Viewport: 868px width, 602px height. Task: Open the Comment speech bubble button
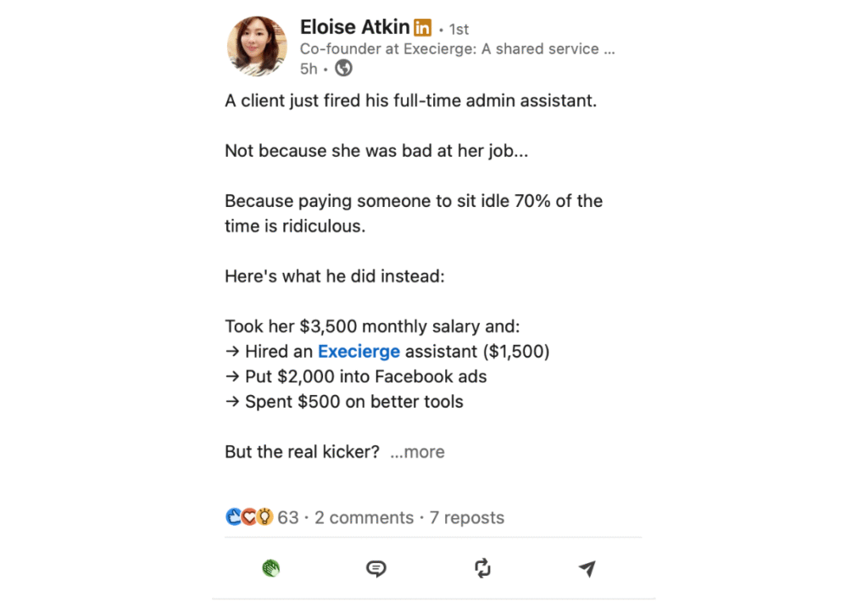click(x=376, y=568)
